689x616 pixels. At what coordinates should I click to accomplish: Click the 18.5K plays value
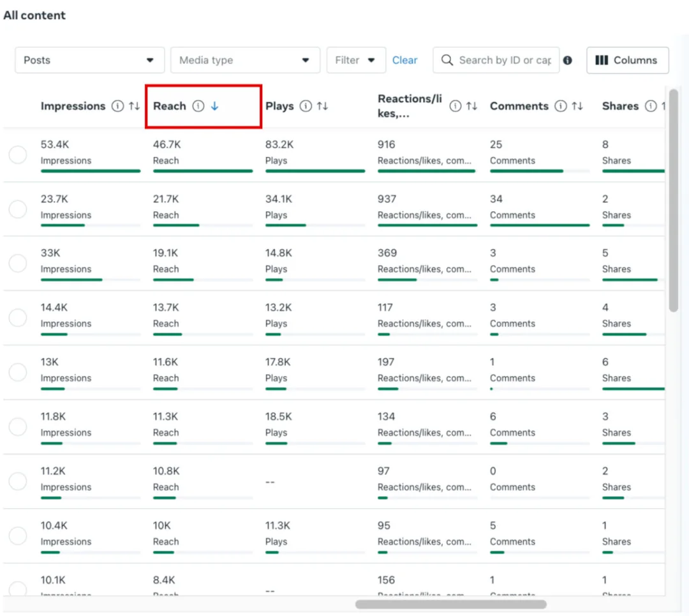279,417
